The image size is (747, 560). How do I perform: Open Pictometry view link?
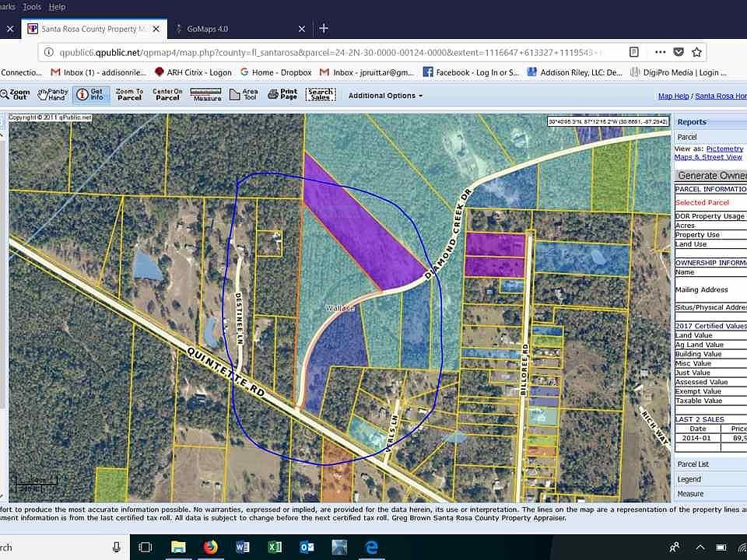click(724, 149)
